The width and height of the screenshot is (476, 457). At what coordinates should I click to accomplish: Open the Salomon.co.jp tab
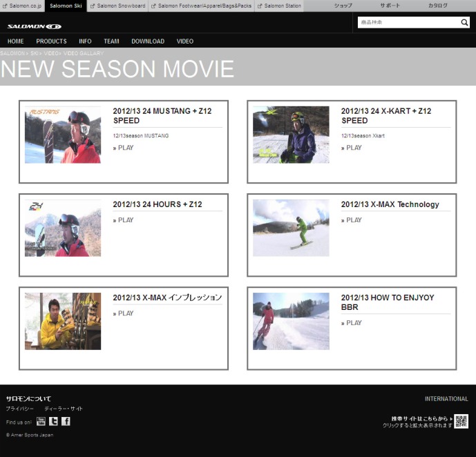22,6
